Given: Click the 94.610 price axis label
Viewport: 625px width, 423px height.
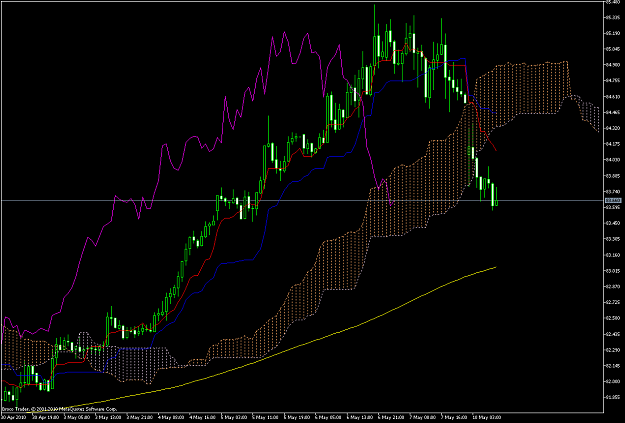Looking at the screenshot, I should click(x=613, y=96).
